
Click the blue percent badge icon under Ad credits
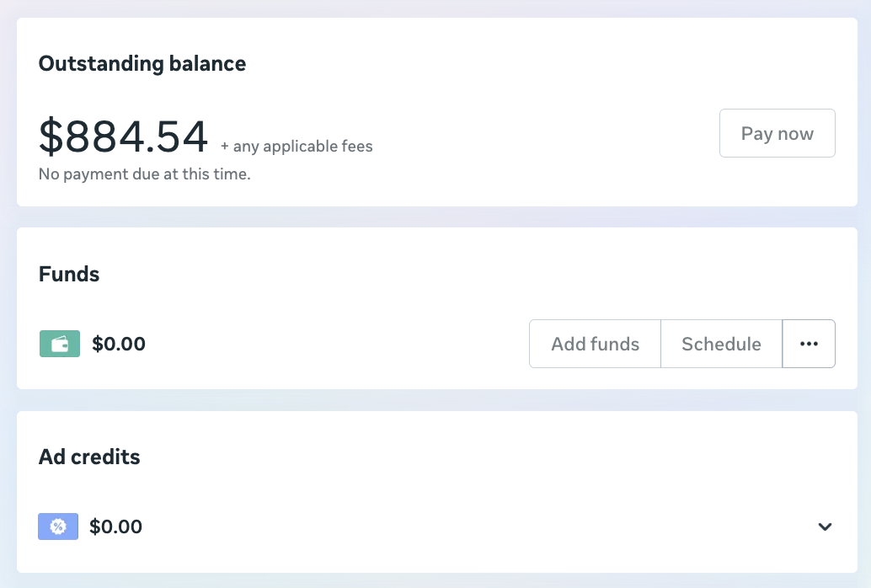click(x=56, y=527)
